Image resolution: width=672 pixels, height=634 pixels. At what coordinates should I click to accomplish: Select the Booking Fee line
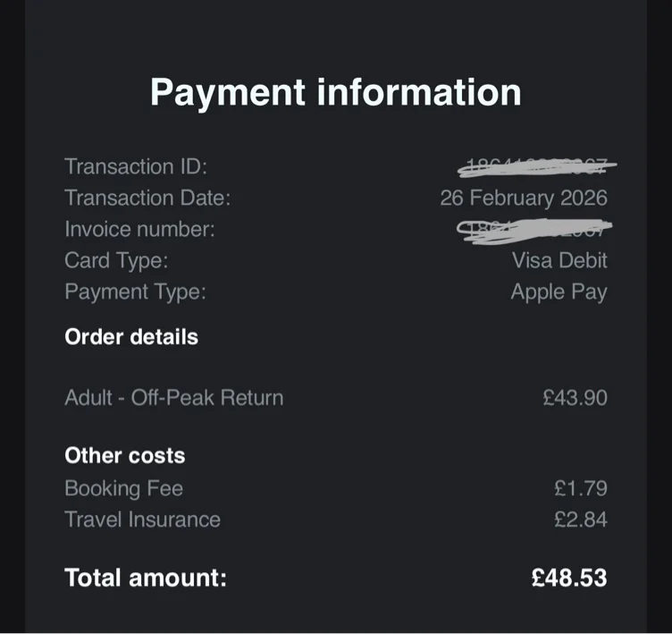[x=123, y=488]
